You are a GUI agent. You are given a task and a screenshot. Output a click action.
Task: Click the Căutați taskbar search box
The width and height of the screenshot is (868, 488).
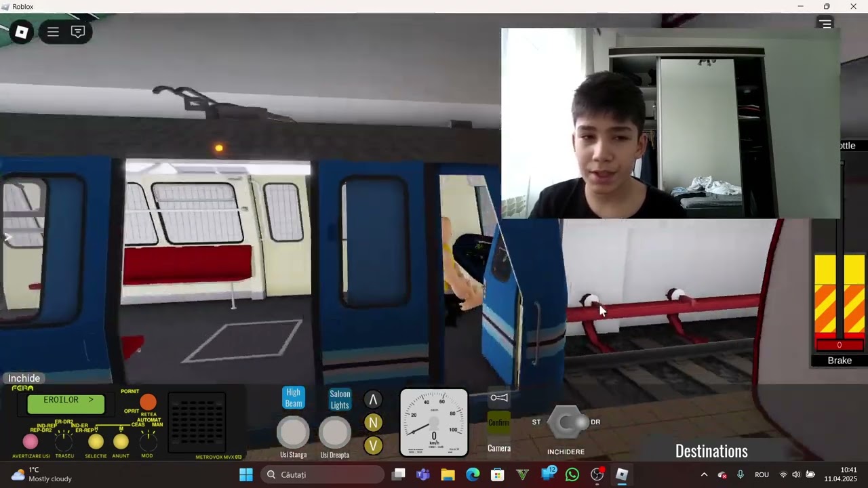tap(323, 474)
